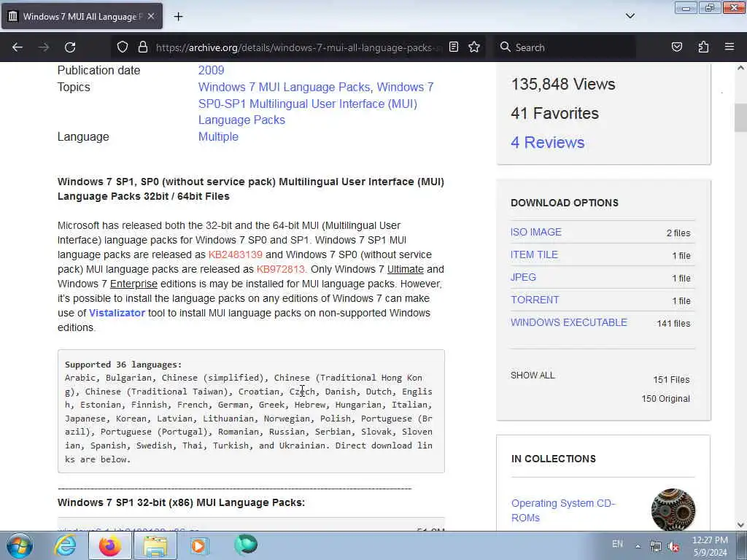Open green round app taskbar icon
The width and height of the screenshot is (747, 560).
[x=246, y=545]
